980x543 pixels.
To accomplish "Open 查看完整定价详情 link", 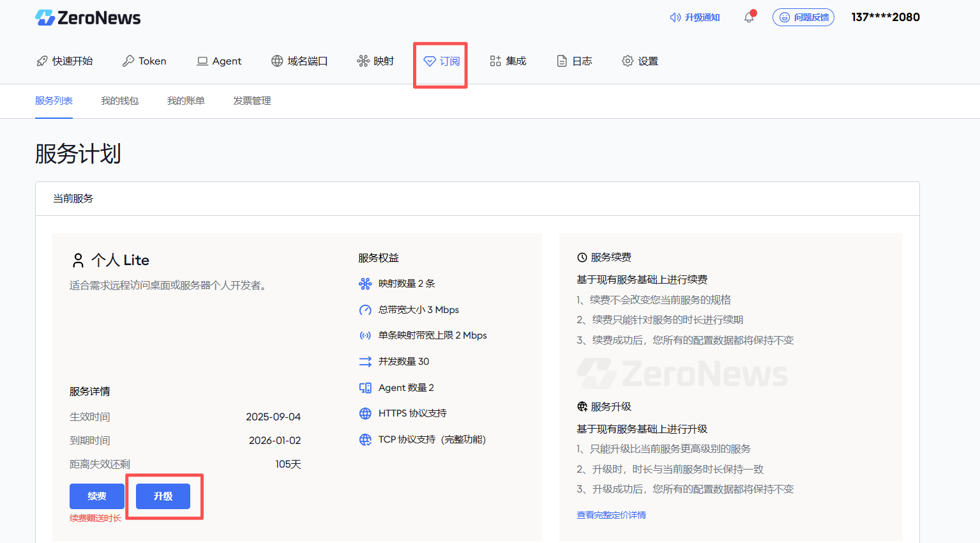I will (611, 515).
